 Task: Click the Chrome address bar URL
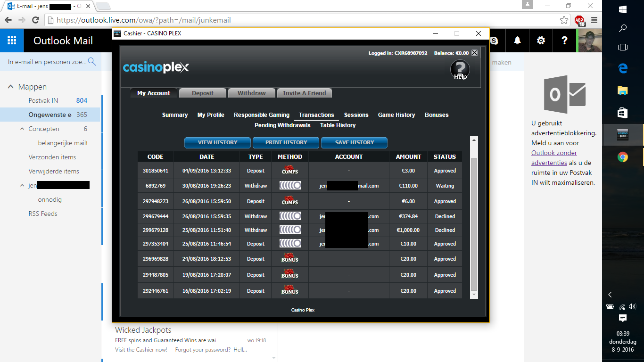pyautogui.click(x=144, y=20)
